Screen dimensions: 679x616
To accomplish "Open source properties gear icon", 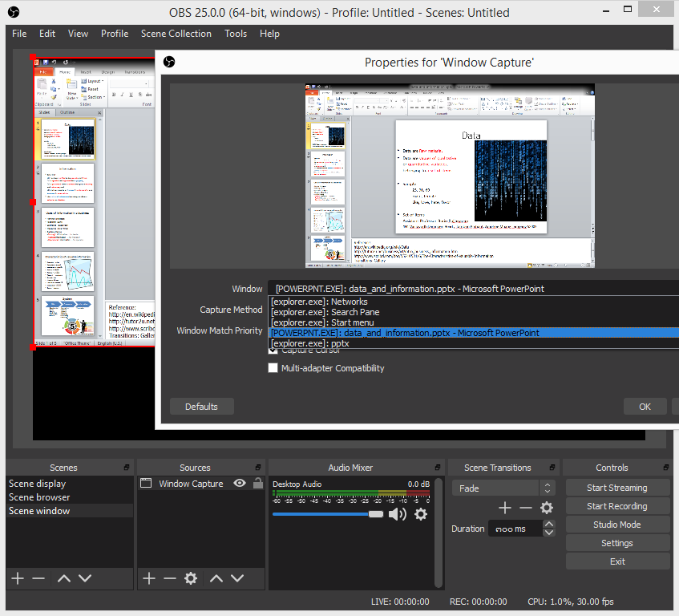I will pos(191,578).
